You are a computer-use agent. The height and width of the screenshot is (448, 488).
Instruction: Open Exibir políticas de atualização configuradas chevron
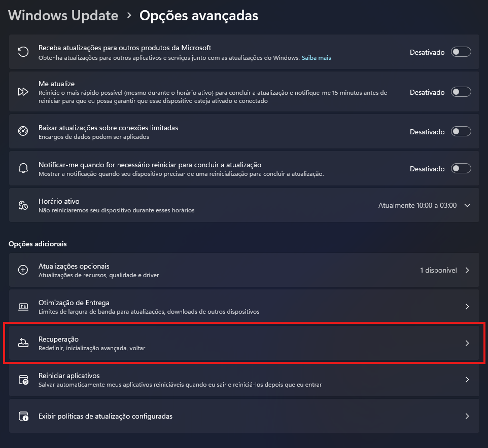(x=467, y=416)
